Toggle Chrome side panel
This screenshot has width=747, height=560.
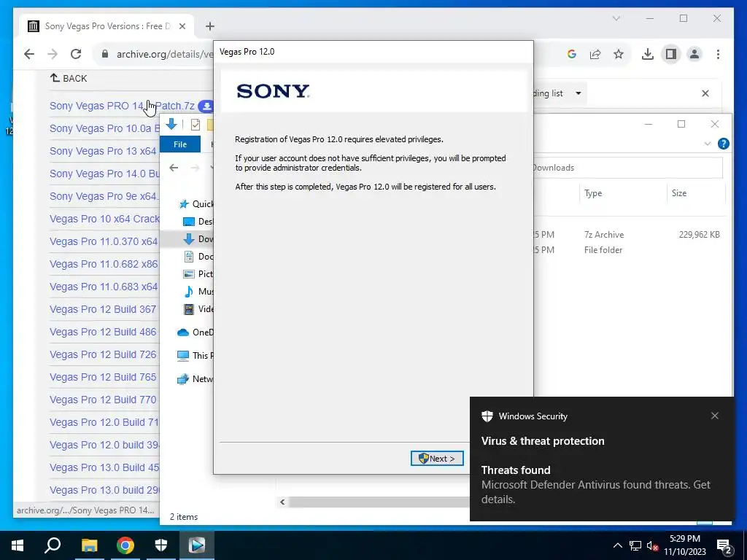(x=671, y=54)
